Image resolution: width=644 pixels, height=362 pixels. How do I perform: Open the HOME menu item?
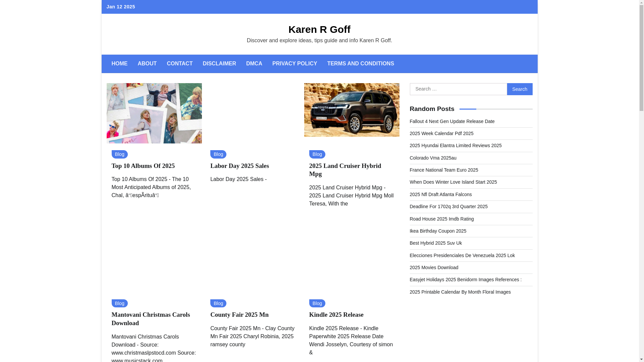(119, 64)
